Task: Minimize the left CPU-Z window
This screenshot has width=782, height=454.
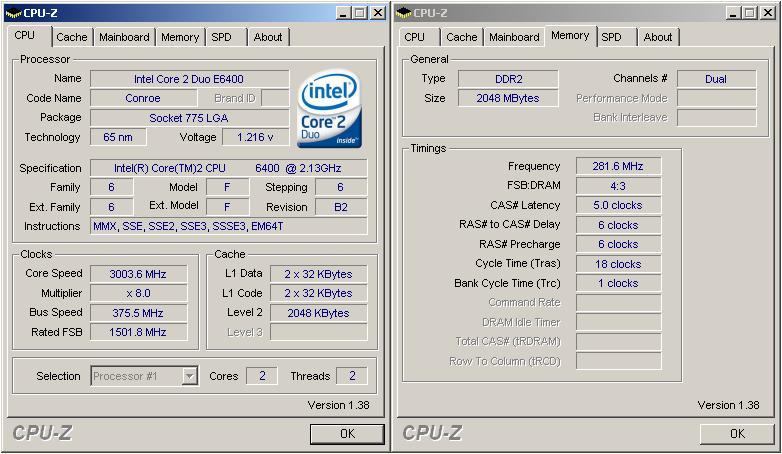Action: (342, 13)
